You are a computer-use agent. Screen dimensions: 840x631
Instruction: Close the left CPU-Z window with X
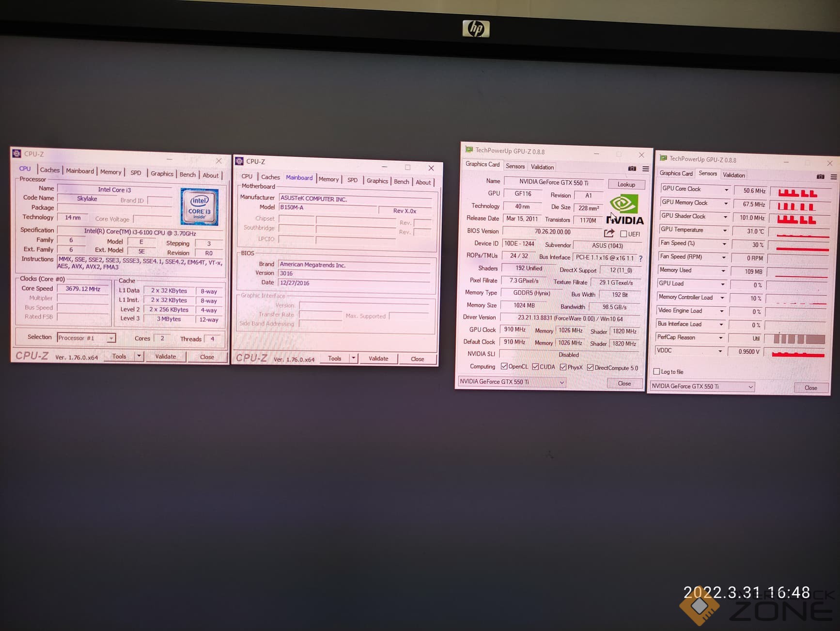[218, 160]
